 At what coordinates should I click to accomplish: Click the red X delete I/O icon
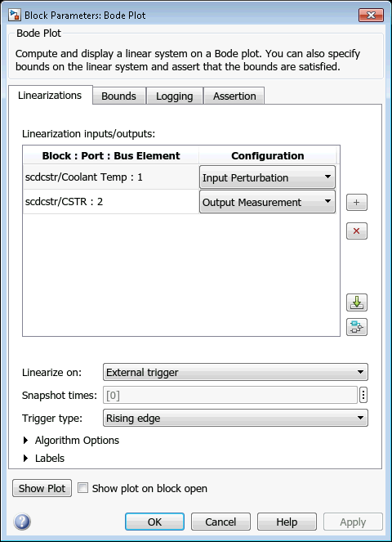pos(356,231)
